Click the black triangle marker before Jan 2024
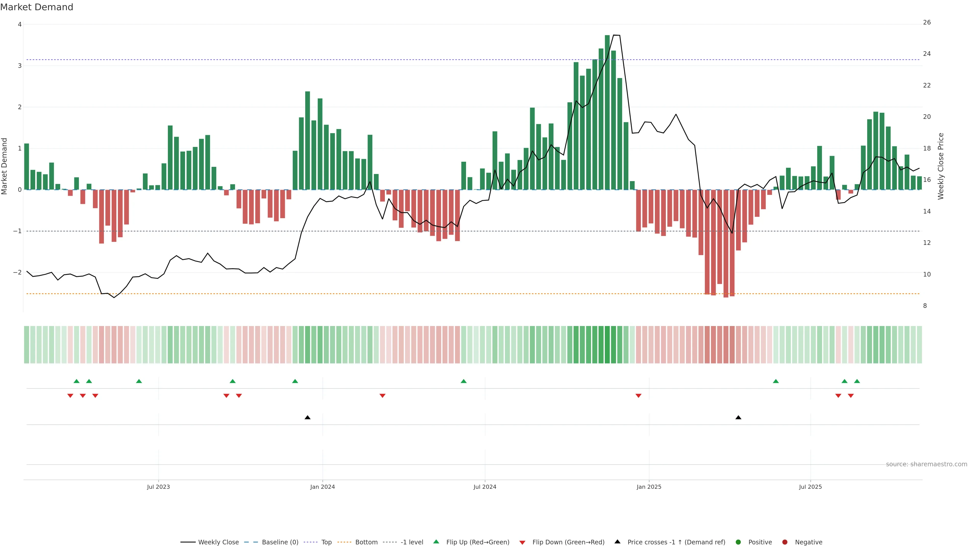This screenshot has height=551, width=980. (307, 418)
